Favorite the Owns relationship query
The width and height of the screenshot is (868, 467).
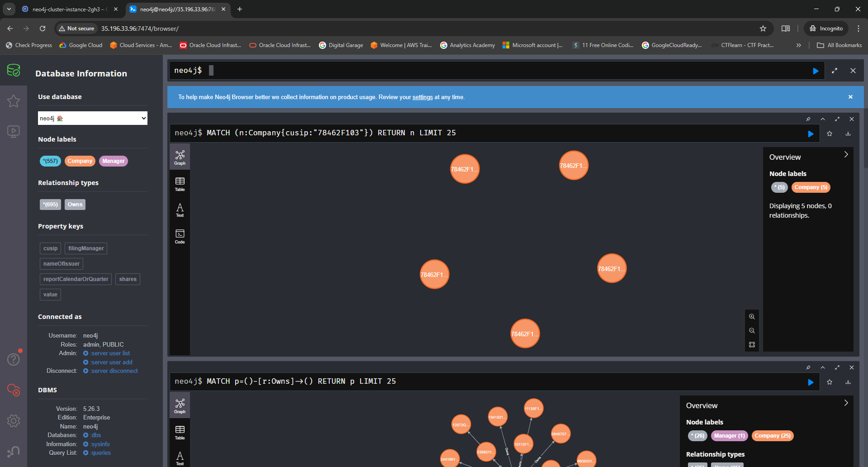(x=830, y=382)
